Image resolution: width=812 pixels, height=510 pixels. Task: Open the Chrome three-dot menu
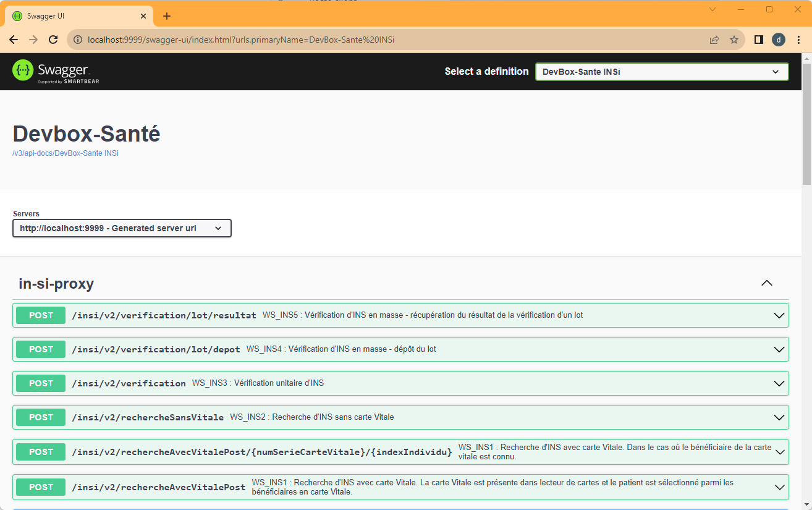(x=799, y=40)
